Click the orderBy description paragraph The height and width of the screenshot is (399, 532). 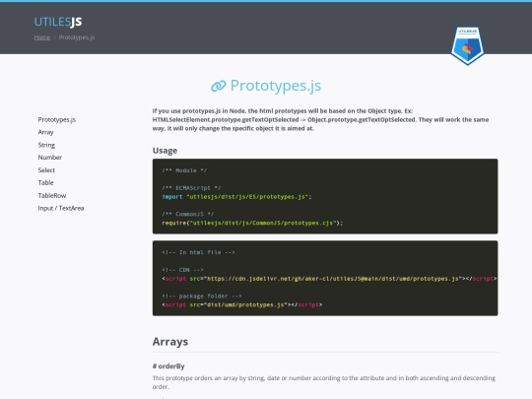pyautogui.click(x=324, y=382)
